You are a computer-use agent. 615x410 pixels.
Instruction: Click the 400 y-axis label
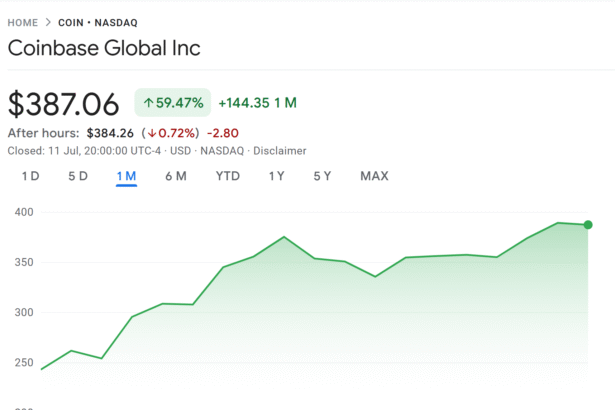24,212
